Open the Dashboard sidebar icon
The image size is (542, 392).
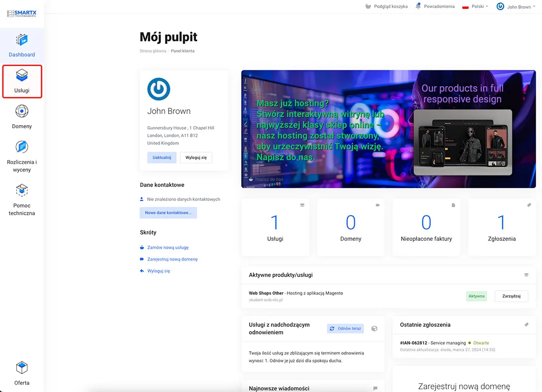(x=22, y=40)
